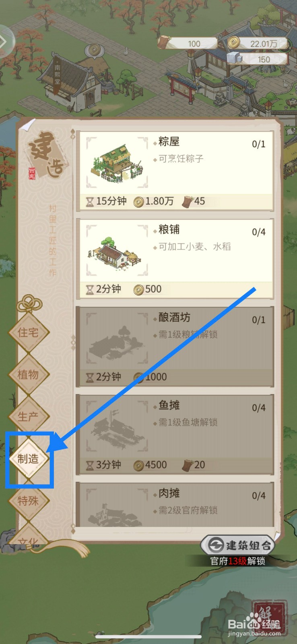Tap the gold coin balance 22.01万
Screen dimensions: 297x644
pyautogui.click(x=258, y=43)
